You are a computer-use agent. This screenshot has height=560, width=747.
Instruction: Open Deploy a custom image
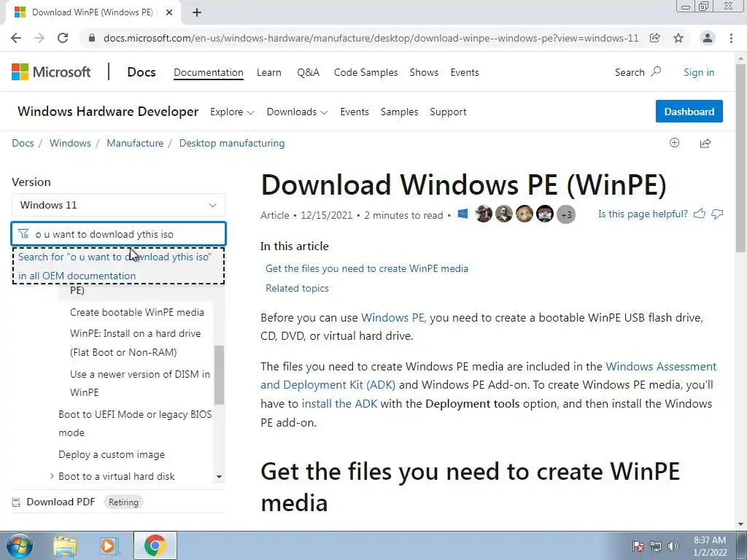112,454
